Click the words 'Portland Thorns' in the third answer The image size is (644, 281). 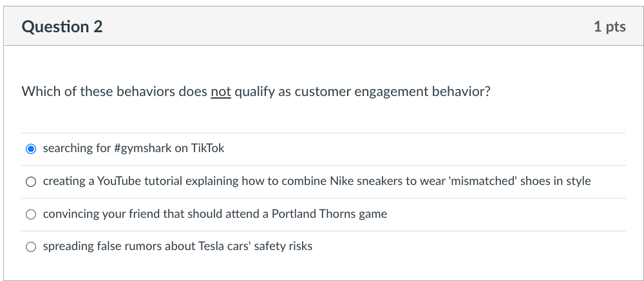click(314, 215)
